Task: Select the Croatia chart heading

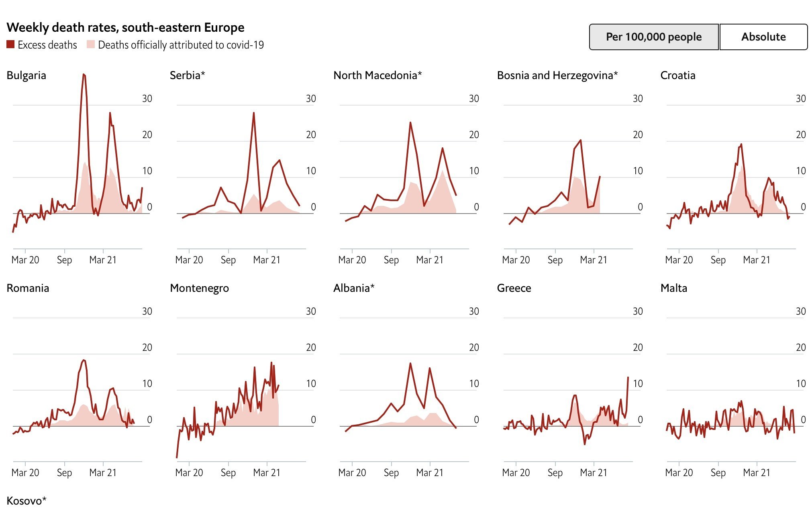Action: click(x=677, y=75)
